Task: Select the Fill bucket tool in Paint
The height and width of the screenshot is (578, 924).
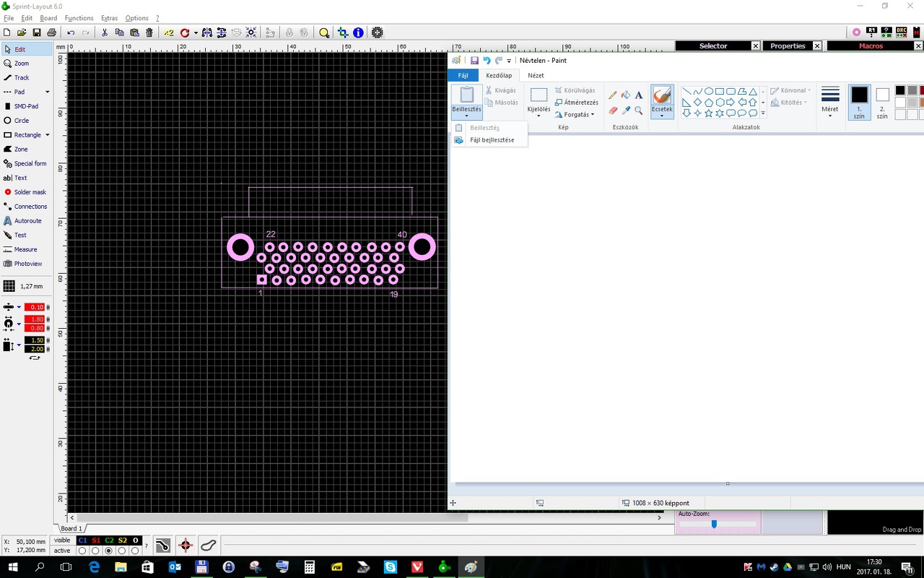Action: [x=626, y=95]
